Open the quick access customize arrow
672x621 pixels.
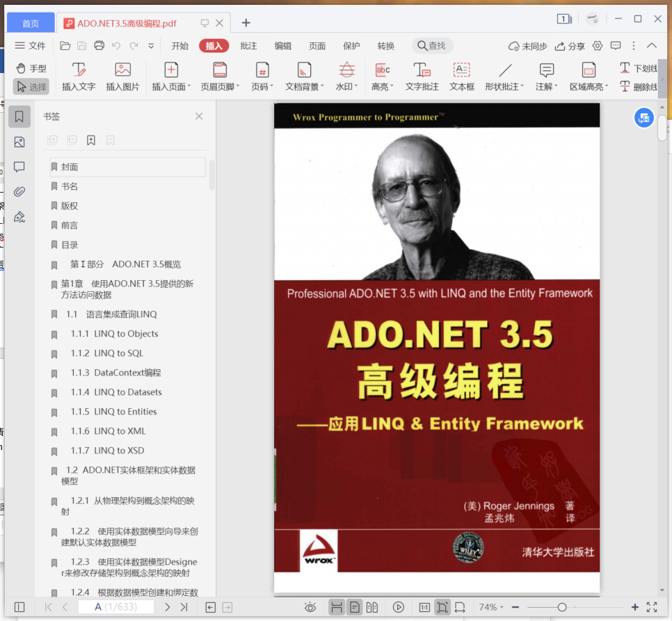tap(151, 46)
